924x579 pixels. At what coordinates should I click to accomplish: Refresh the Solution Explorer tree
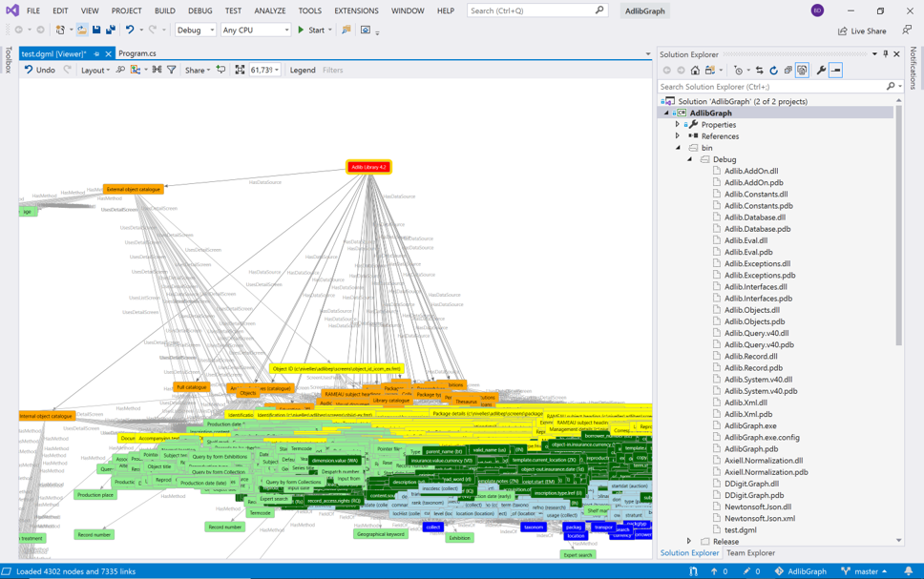pyautogui.click(x=774, y=70)
